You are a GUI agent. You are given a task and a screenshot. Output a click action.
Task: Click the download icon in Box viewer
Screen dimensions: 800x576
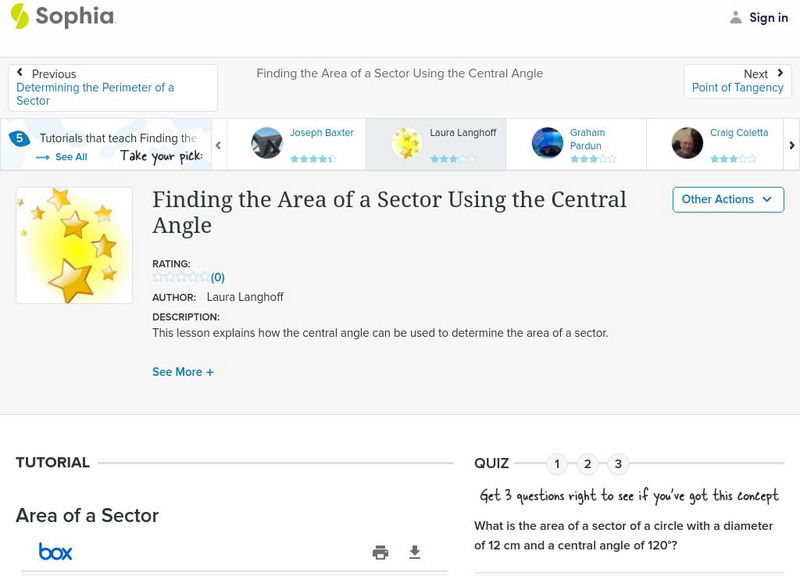coord(415,552)
